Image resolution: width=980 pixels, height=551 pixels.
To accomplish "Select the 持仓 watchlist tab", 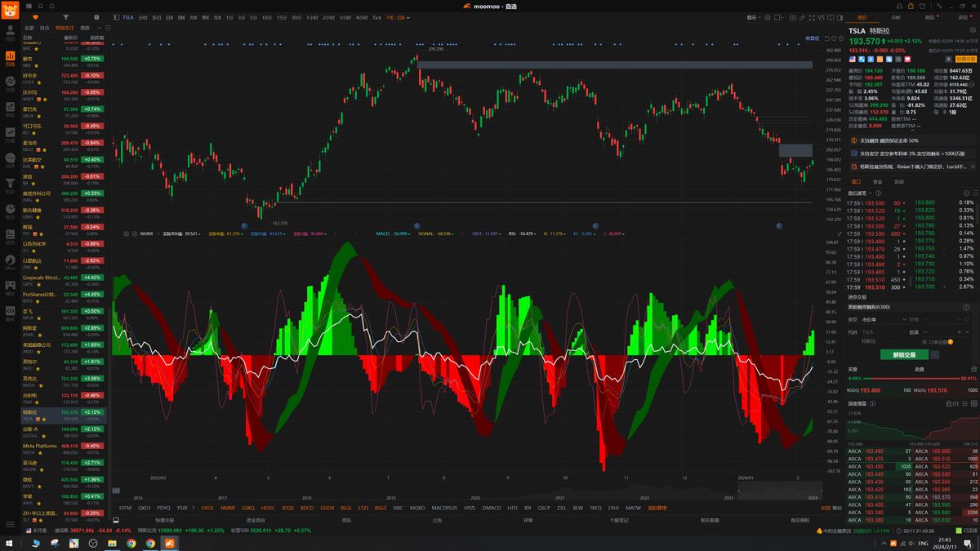I will tap(44, 28).
